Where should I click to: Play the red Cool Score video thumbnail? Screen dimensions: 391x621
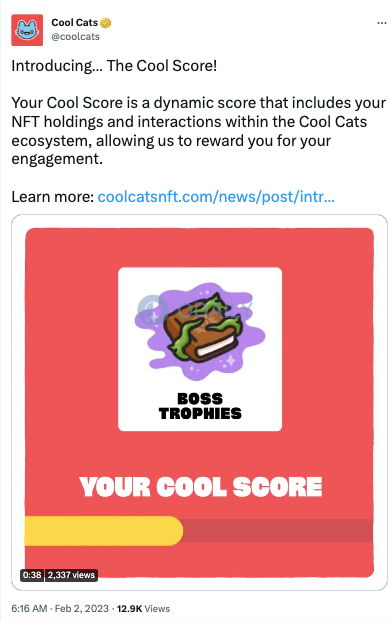click(x=199, y=402)
